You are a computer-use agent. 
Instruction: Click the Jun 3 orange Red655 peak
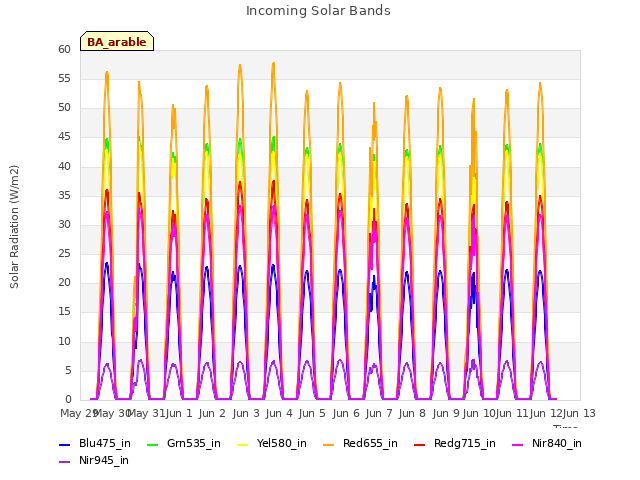[x=240, y=66]
